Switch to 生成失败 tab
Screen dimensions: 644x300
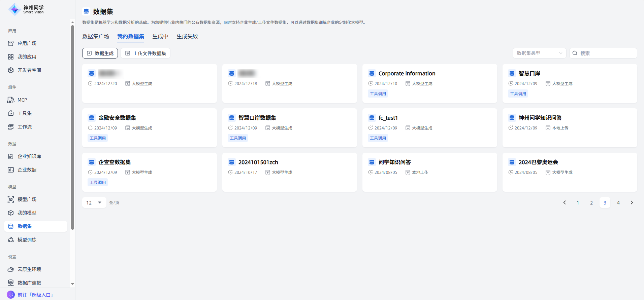[x=187, y=36]
